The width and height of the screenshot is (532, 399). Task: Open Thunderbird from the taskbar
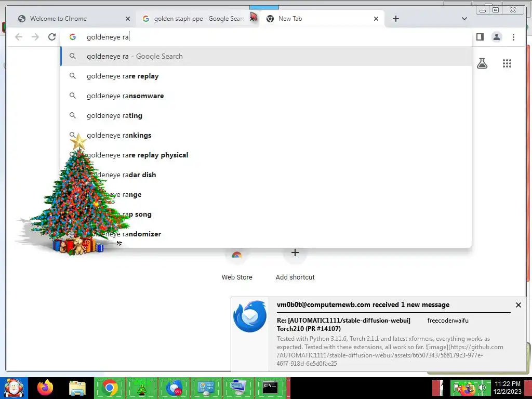click(174, 388)
